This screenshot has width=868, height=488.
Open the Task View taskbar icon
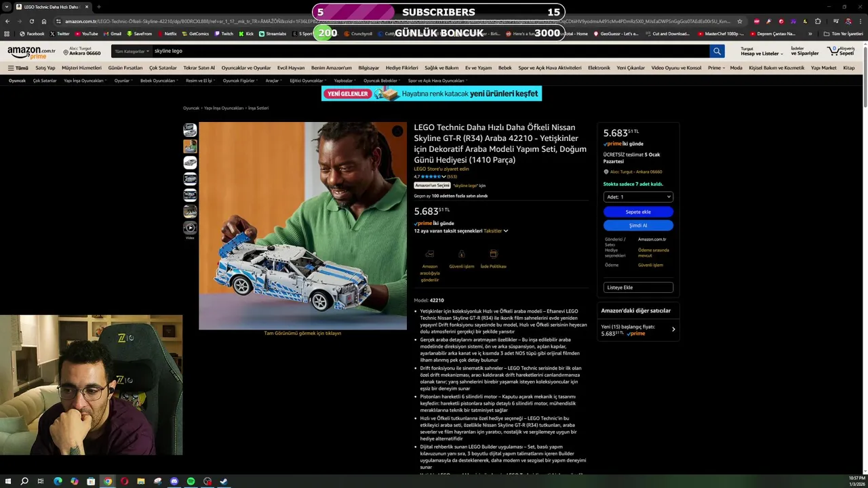pos(41,481)
